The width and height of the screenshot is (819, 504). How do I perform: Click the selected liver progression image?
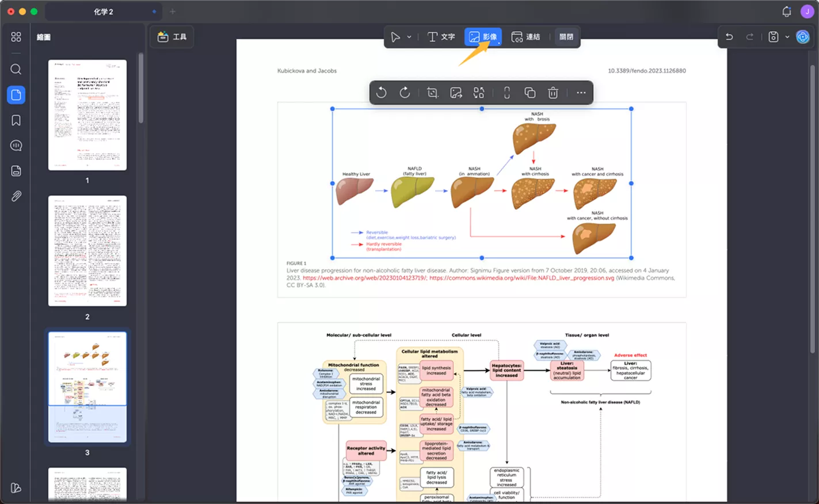click(482, 184)
